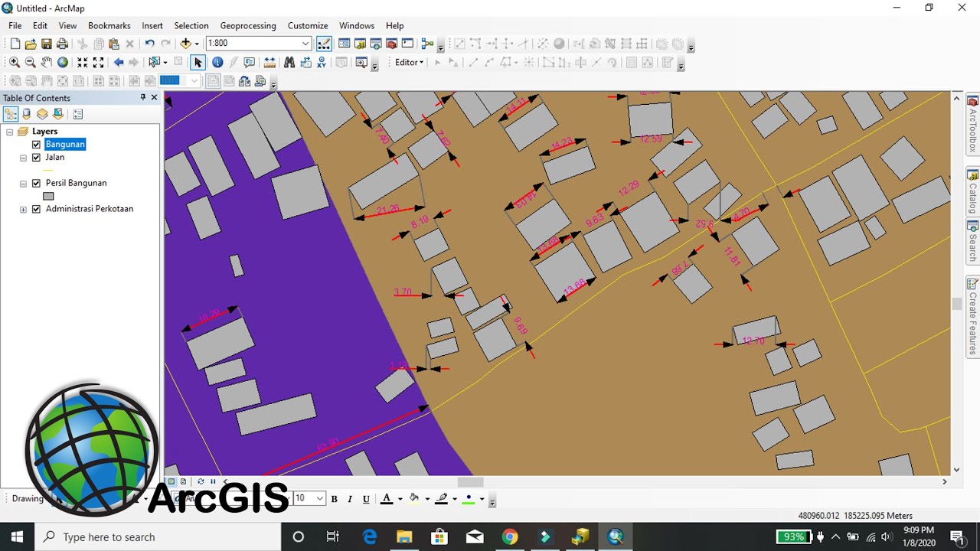Activate the Pan hand tool
Viewport: 980px width, 551px height.
47,63
